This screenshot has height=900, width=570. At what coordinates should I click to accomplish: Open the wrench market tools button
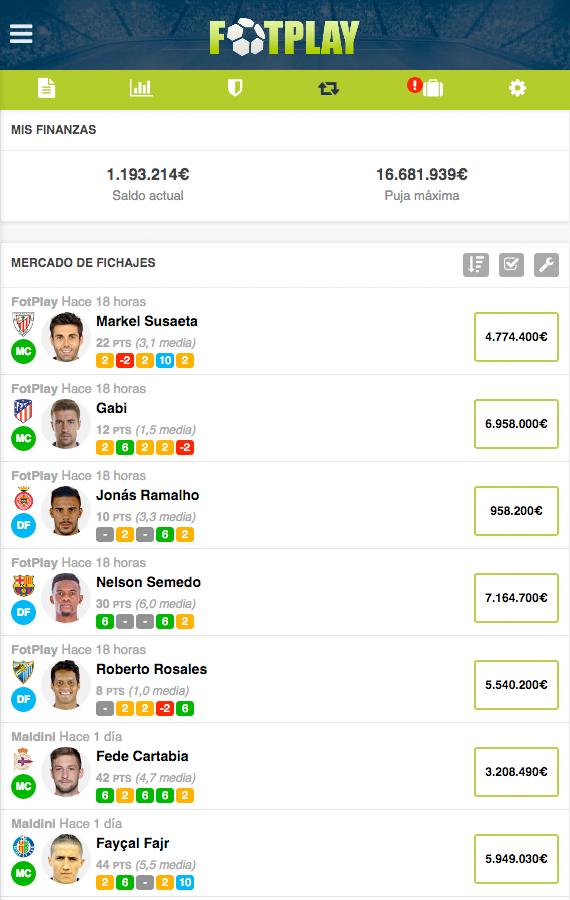tap(546, 265)
